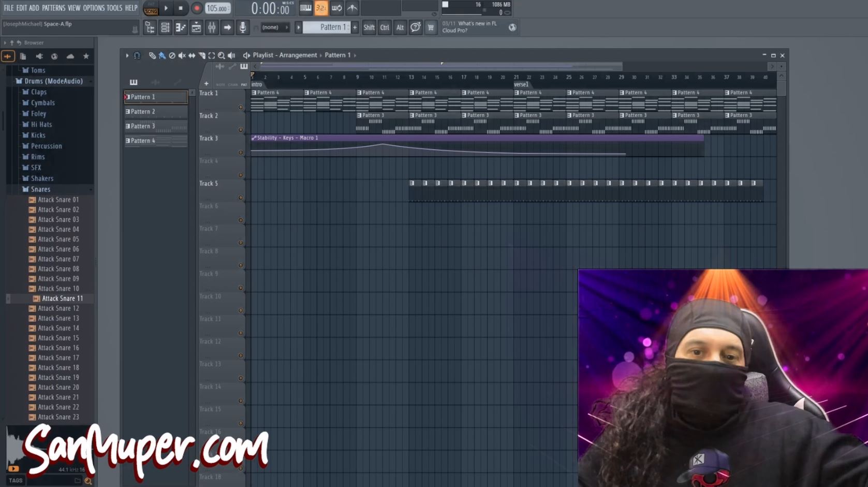Select the Zoom tool in the Playlist toolbar

(222, 55)
